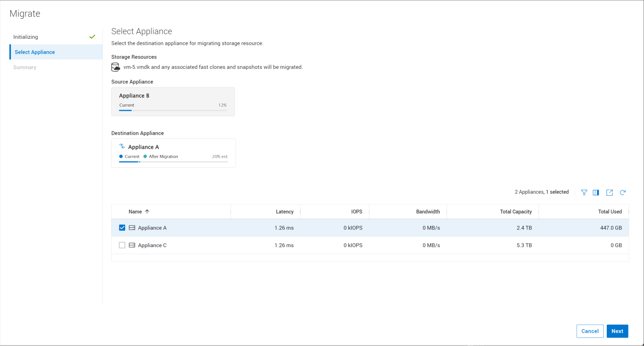Go to the Initializing step
Viewport: 644px width, 346px height.
56,37
